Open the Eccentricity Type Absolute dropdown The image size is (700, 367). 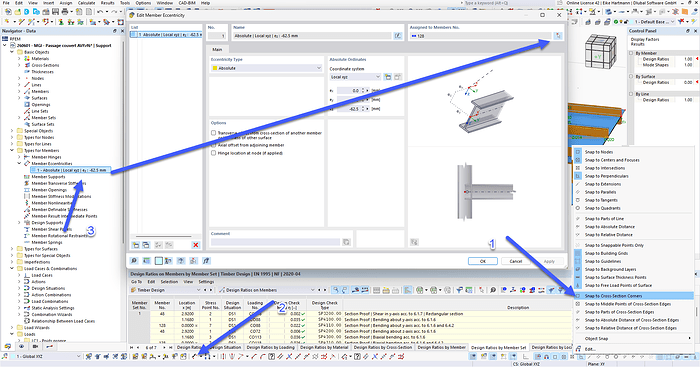pos(267,68)
